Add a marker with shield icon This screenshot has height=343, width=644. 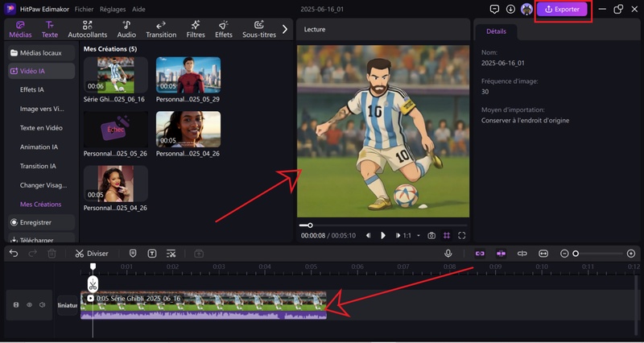pos(133,254)
